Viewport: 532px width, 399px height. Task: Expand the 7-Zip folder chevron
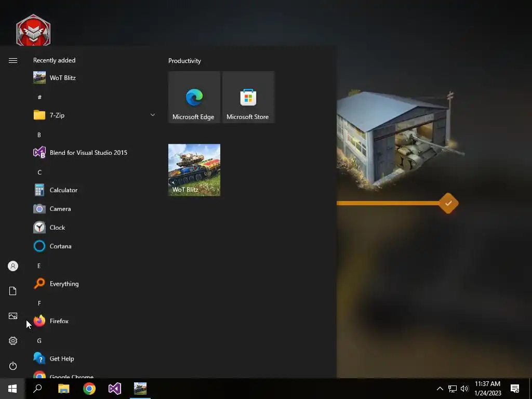point(153,115)
